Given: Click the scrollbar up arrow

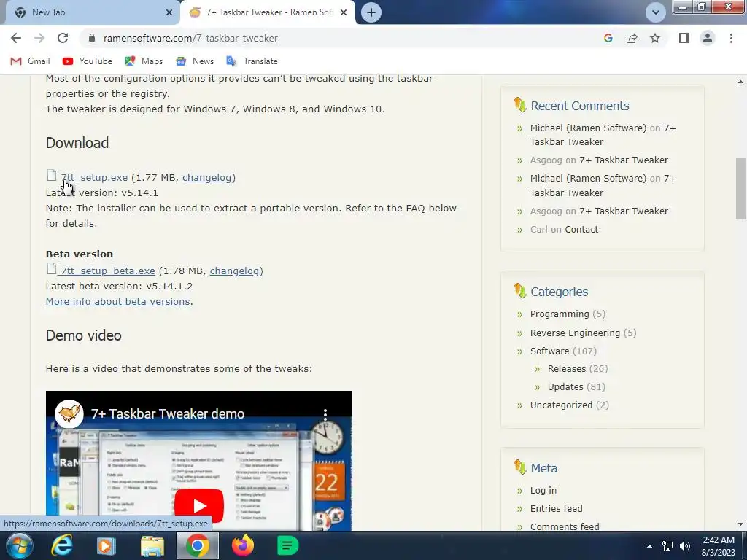Looking at the screenshot, I should point(740,82).
